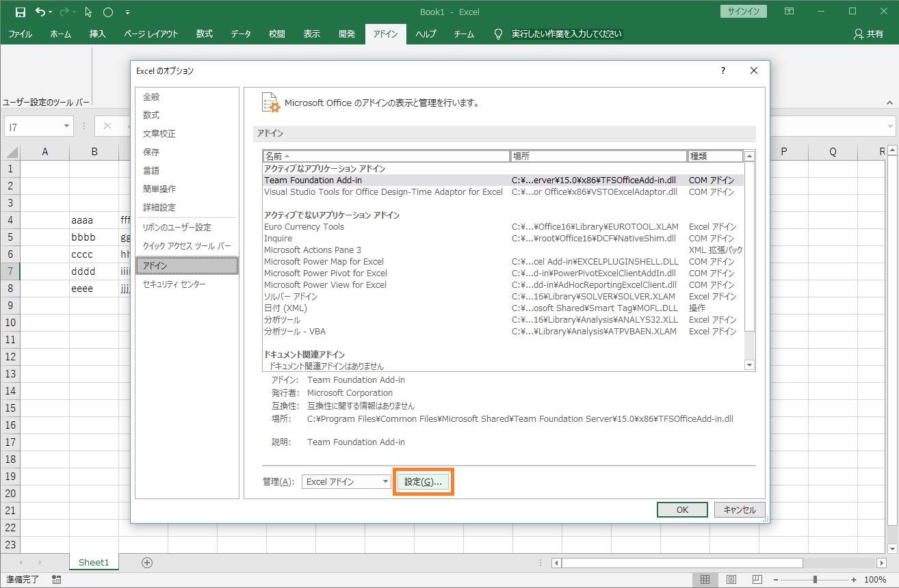Screen dimensions: 899x588
Task: Select the 分析ツール - VBA row
Action: click(503, 332)
